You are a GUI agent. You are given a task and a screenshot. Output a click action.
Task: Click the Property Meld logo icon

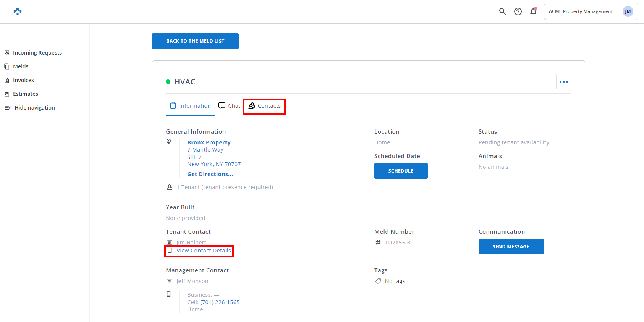pos(18,11)
